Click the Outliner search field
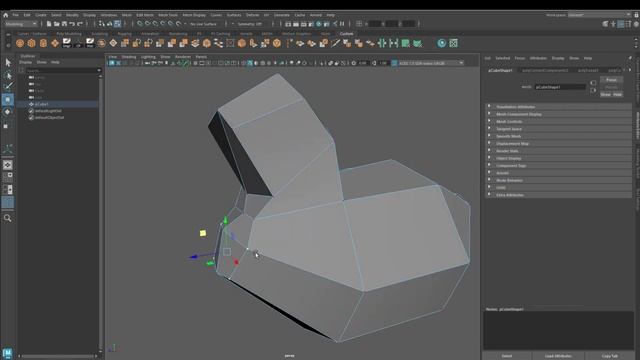Screen dimensions: 640x360 click(x=61, y=70)
